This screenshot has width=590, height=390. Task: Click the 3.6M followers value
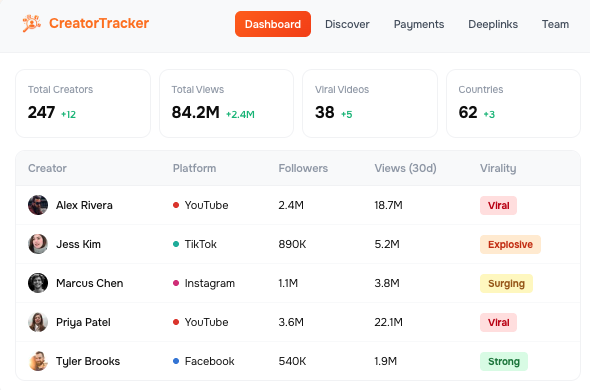point(291,322)
